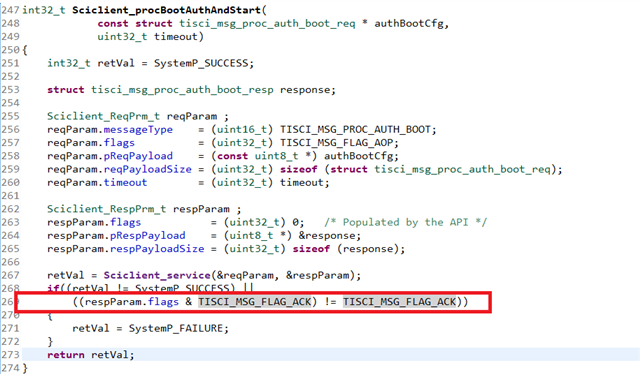Click 'uint32_t timeout)' on line 249
Screen dimensions: 640x374
pyautogui.click(x=150, y=37)
